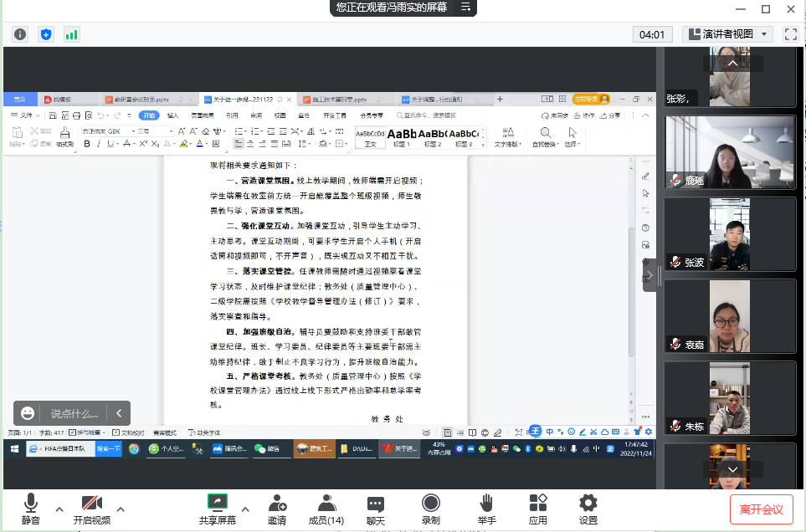Screen dimensions: 806x532
Task: Click the 离开会议 leave meeting button
Action: point(761,509)
